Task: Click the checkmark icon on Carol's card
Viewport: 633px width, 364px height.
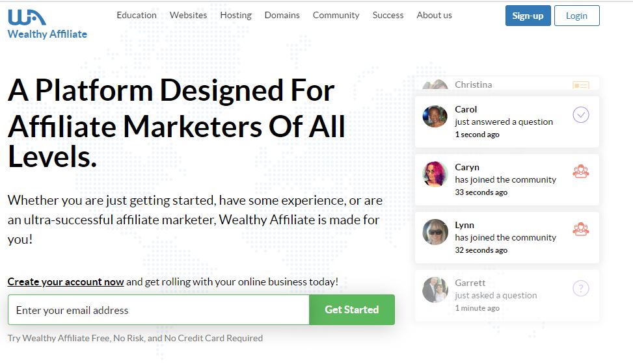Action: [580, 115]
